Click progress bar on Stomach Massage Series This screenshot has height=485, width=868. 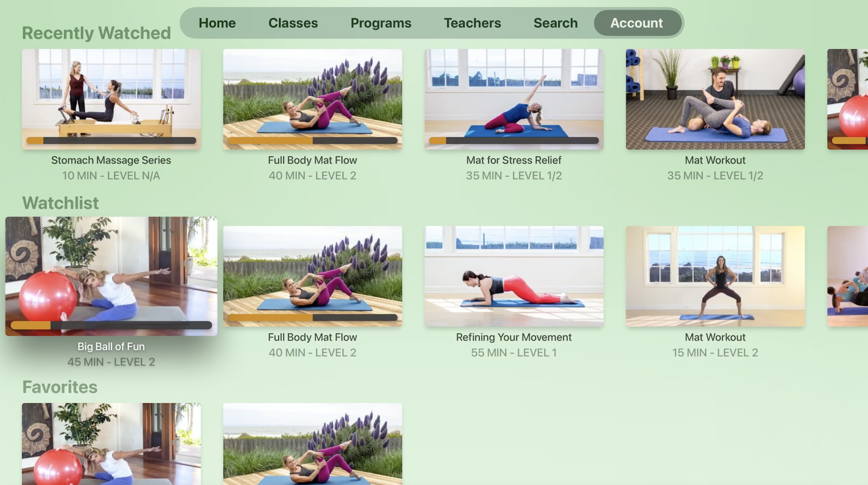(x=111, y=141)
